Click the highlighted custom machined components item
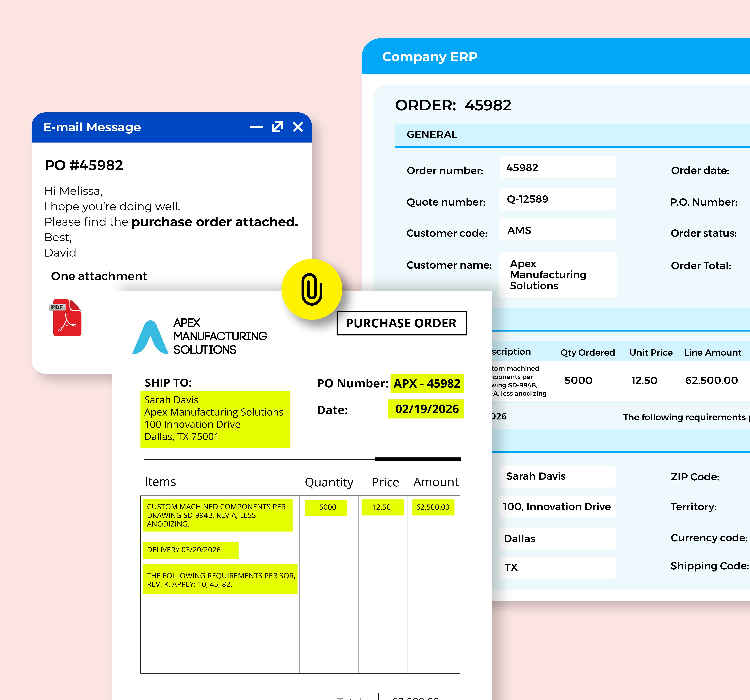This screenshot has height=700, width=750. coord(218,515)
